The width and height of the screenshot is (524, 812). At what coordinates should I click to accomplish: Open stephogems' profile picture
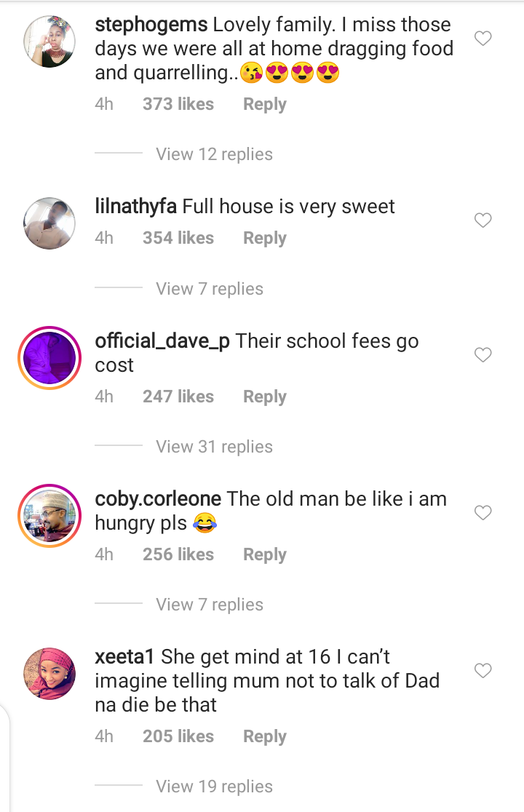[x=49, y=42]
